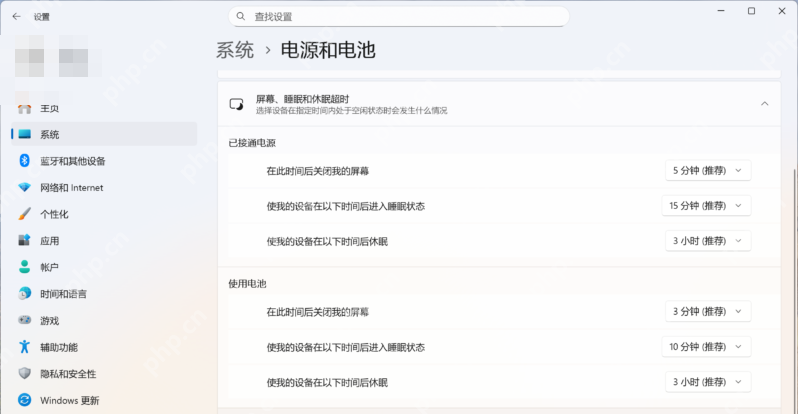
Task: Click the 帐户 person icon
Action: (x=24, y=267)
